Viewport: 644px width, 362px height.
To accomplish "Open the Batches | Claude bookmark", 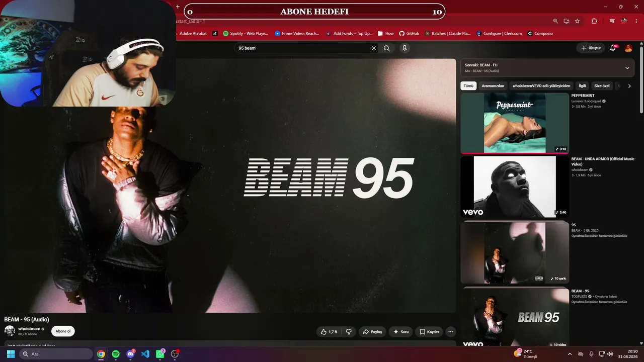I will point(448,34).
